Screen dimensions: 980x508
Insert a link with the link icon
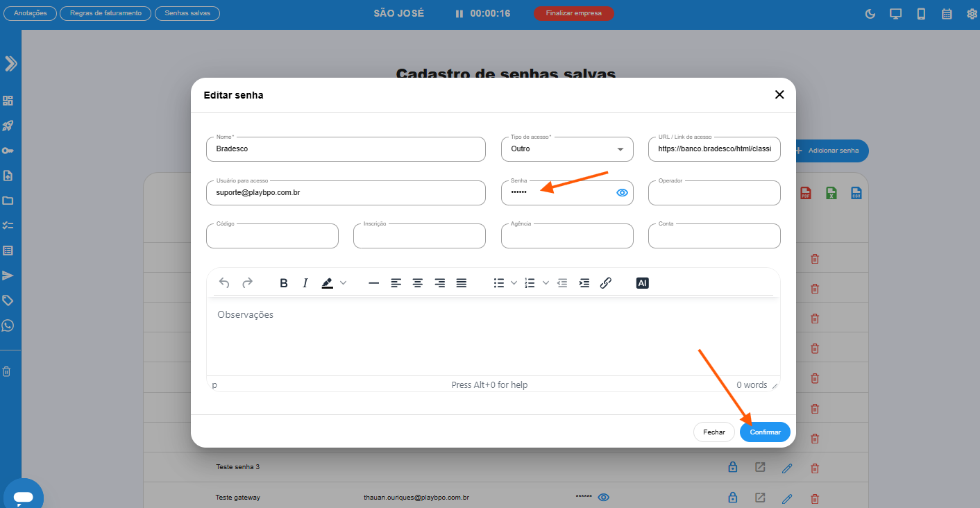[x=605, y=283]
